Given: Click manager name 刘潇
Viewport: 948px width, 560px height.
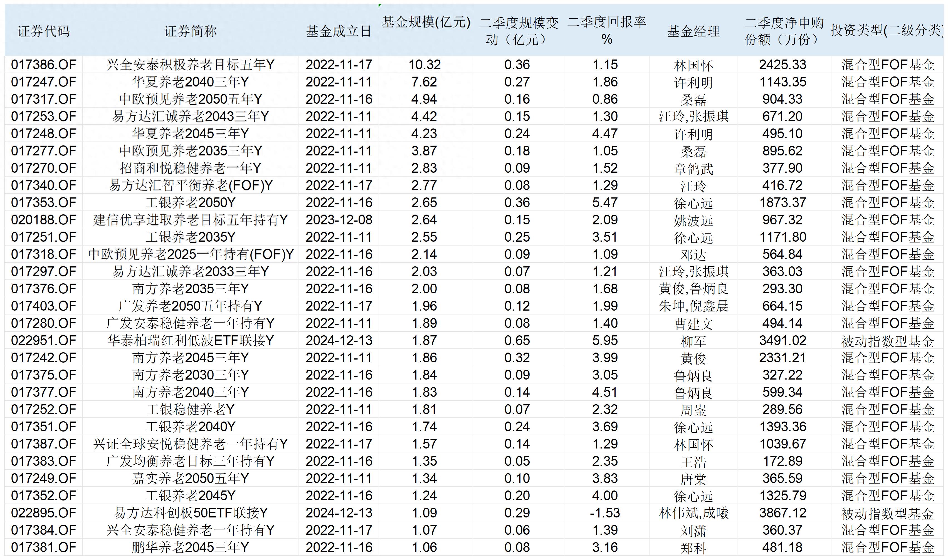Looking at the screenshot, I should (x=693, y=531).
